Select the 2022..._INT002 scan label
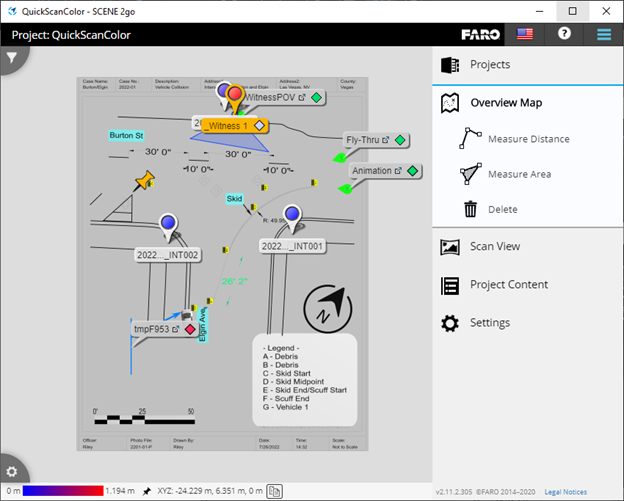This screenshot has height=501, width=624. coord(168,255)
